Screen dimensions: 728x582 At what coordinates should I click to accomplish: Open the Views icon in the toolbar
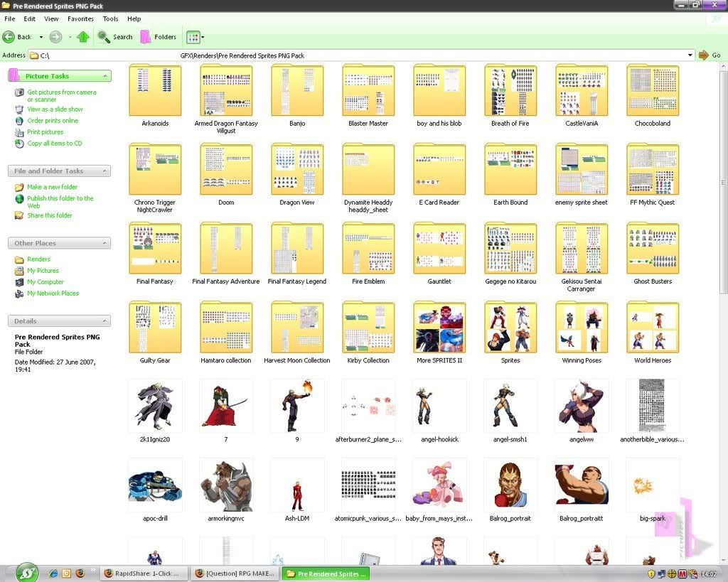click(x=193, y=37)
